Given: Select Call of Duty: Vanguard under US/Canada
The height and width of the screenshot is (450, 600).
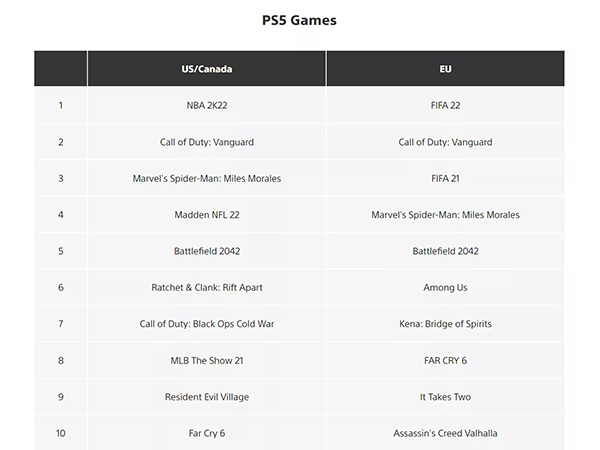Looking at the screenshot, I should coord(207,142).
